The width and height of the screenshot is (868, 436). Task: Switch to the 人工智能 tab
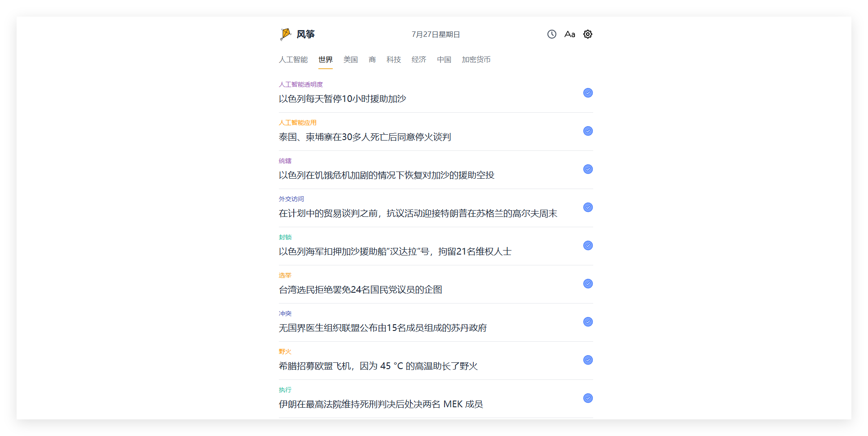point(293,60)
